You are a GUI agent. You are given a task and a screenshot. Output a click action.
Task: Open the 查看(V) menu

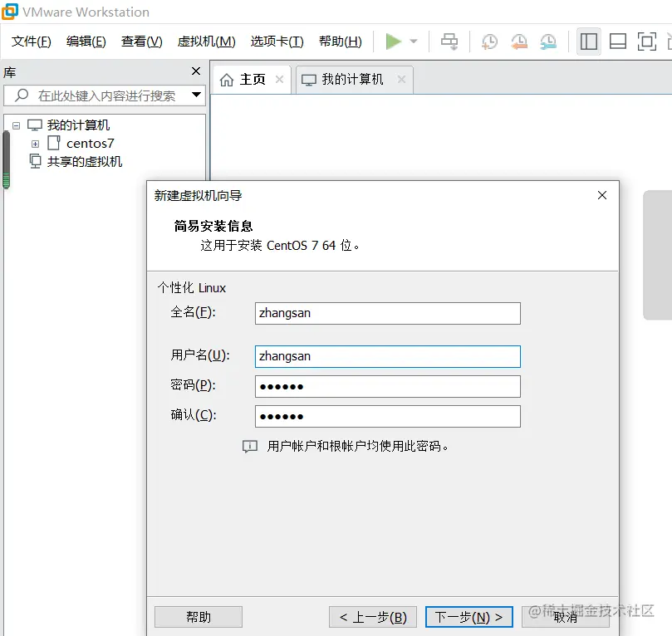142,42
